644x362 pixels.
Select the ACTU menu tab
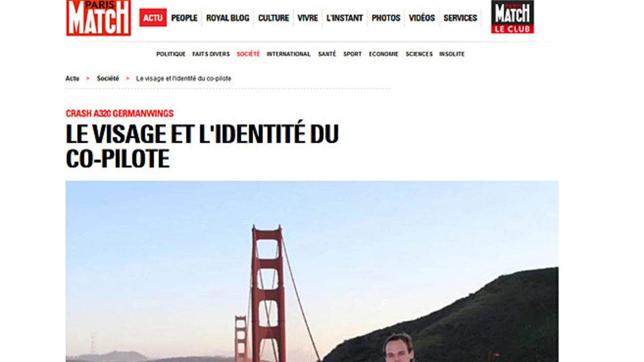(153, 18)
